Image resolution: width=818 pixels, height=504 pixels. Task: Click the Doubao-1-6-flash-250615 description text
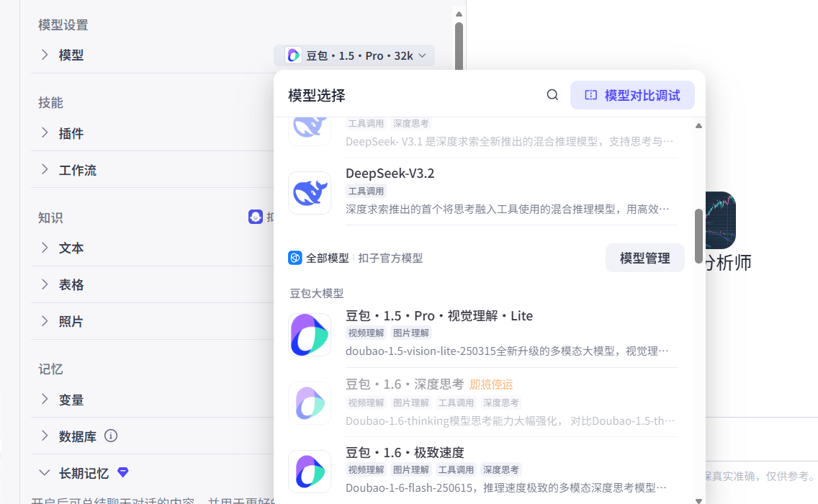pos(506,488)
